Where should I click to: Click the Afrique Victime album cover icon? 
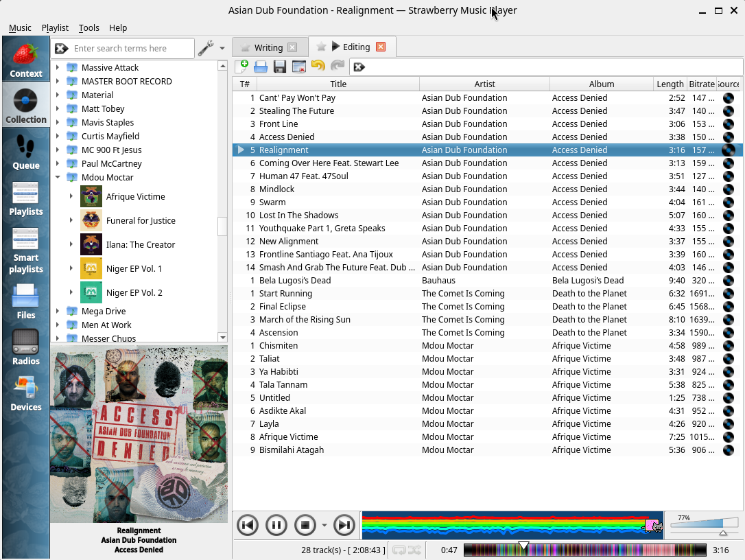point(91,196)
